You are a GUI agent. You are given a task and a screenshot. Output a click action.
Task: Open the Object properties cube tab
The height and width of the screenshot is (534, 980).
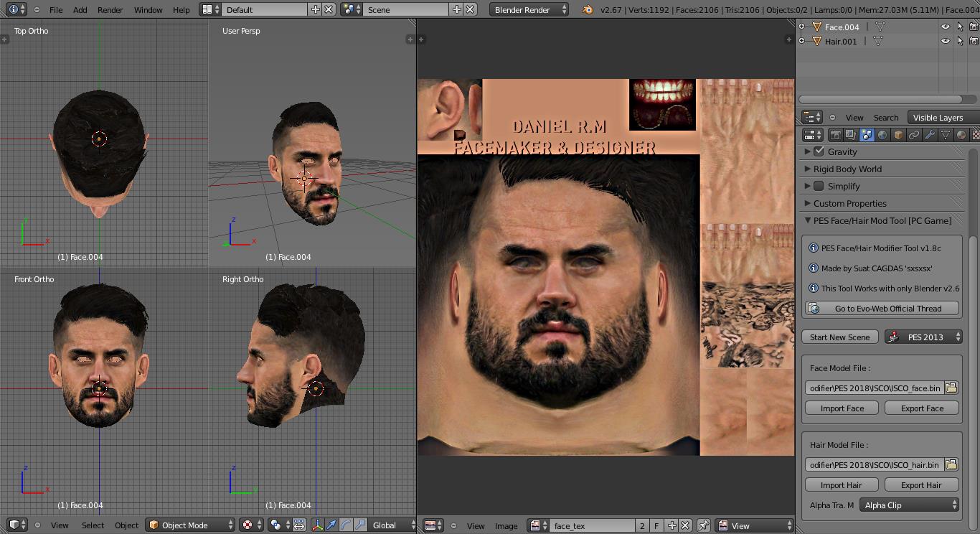pyautogui.click(x=898, y=135)
